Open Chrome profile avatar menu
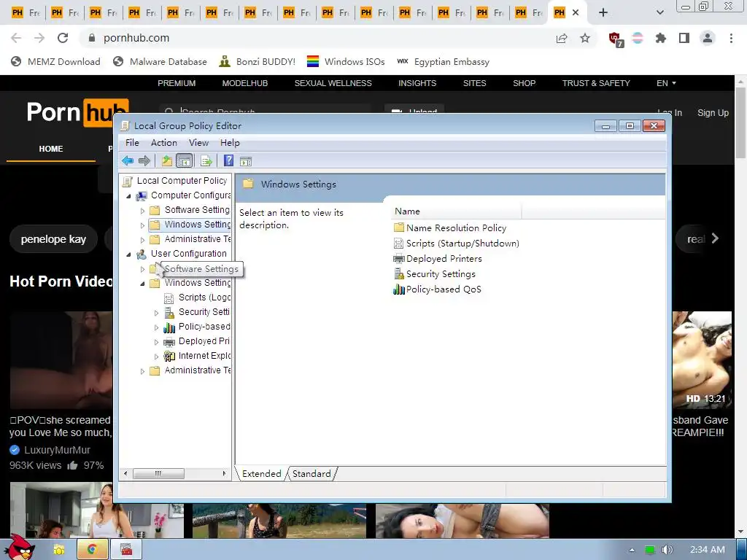 [x=708, y=38]
